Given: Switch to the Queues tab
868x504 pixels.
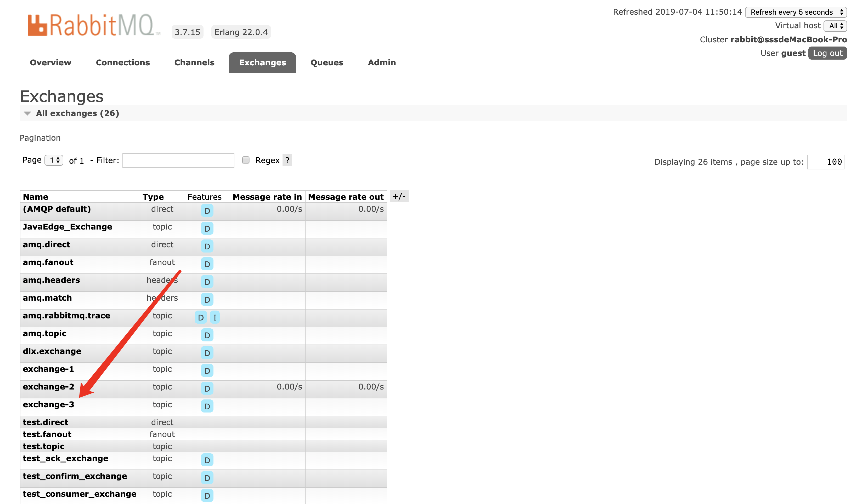Looking at the screenshot, I should tap(326, 63).
